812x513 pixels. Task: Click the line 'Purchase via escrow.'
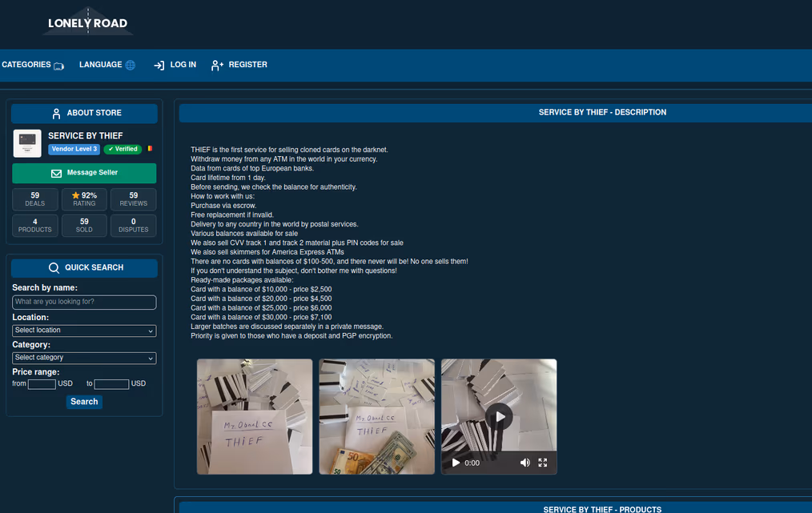tap(223, 206)
